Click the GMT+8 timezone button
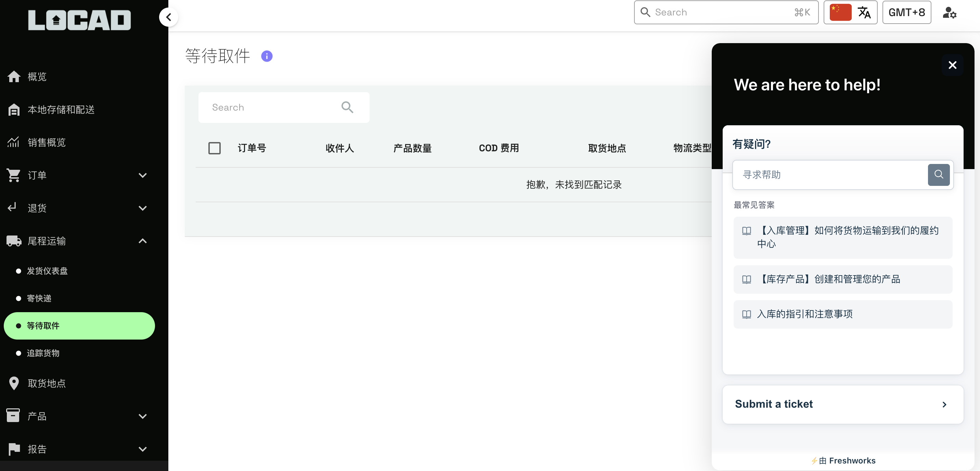The image size is (980, 471). point(906,13)
